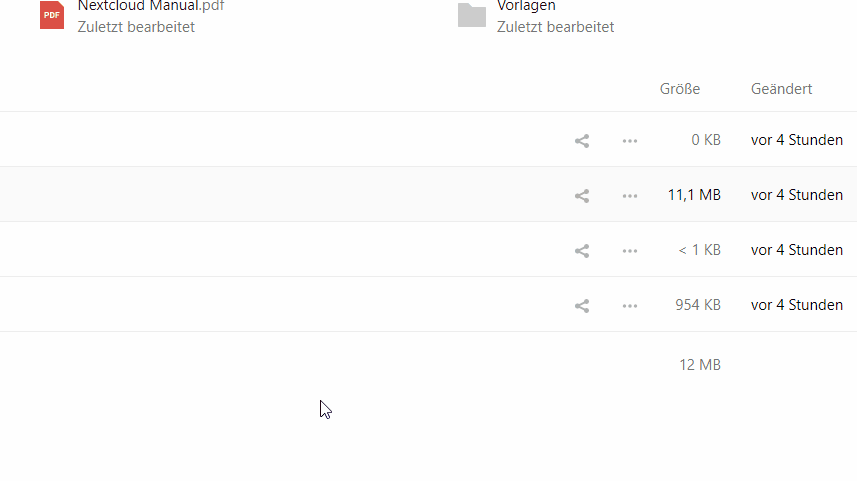Open three-dot actions for < 1 KB row
The height and width of the screenshot is (481, 857).
630,251
